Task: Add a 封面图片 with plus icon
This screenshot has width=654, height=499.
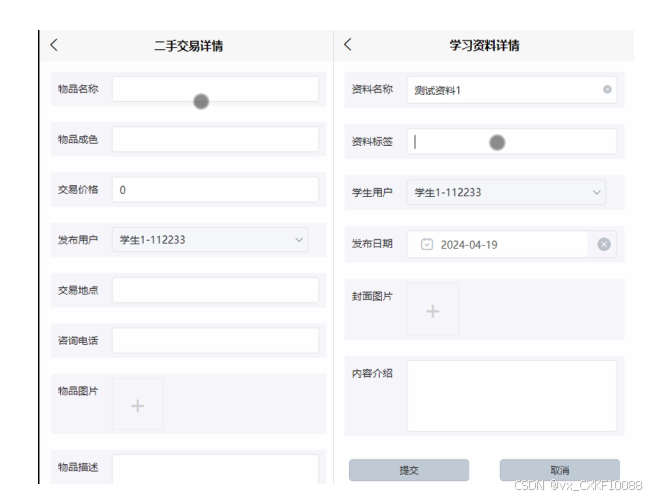Action: tap(433, 311)
